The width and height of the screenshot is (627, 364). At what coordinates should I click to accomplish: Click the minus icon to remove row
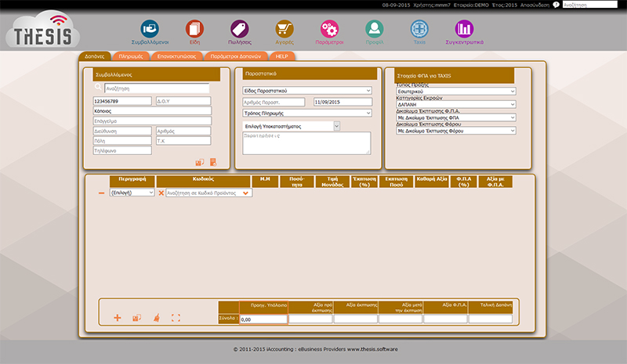click(101, 193)
